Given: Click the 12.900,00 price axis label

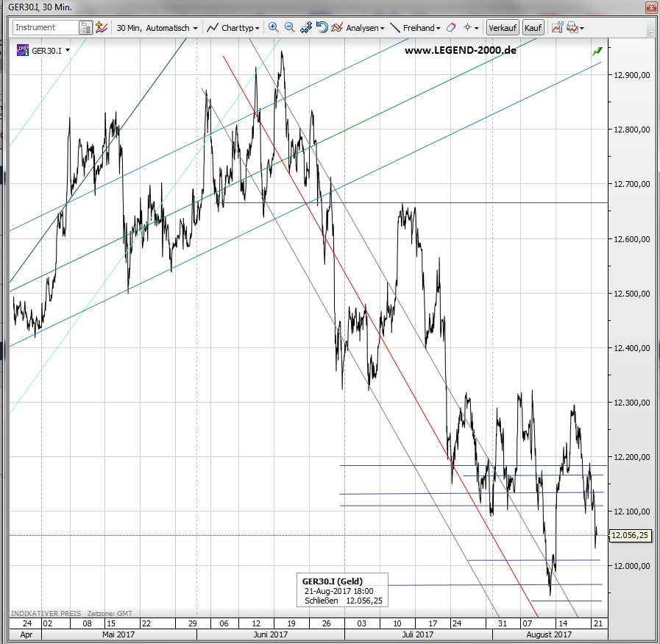Looking at the screenshot, I should click(631, 75).
